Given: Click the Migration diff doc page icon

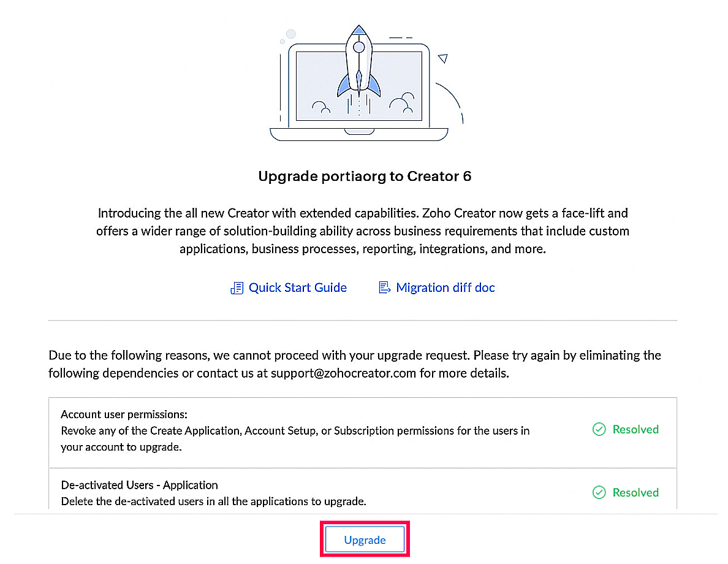Looking at the screenshot, I should tap(384, 288).
